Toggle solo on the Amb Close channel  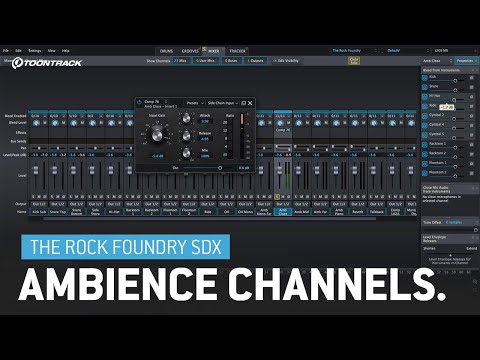click(277, 197)
